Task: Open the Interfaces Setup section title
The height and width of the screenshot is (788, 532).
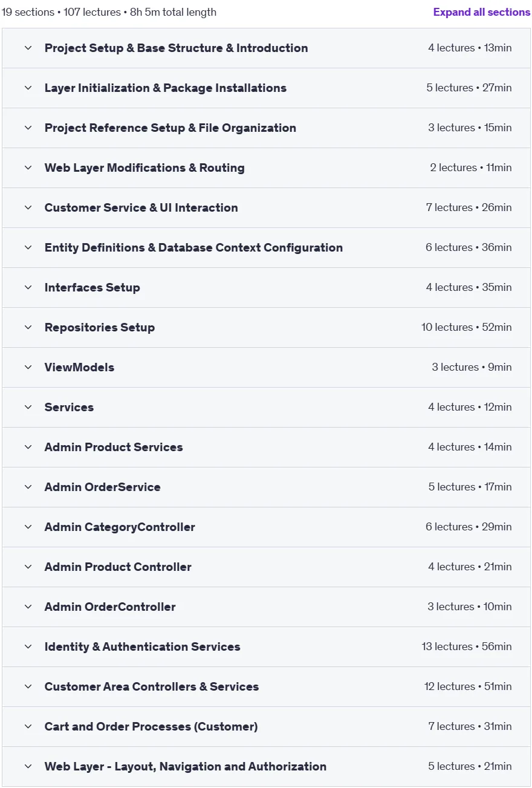Action: coord(92,287)
